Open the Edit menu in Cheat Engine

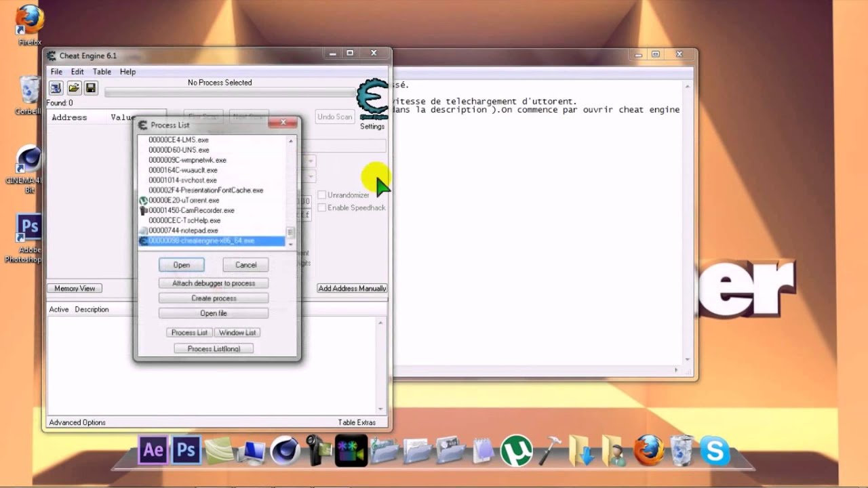77,72
